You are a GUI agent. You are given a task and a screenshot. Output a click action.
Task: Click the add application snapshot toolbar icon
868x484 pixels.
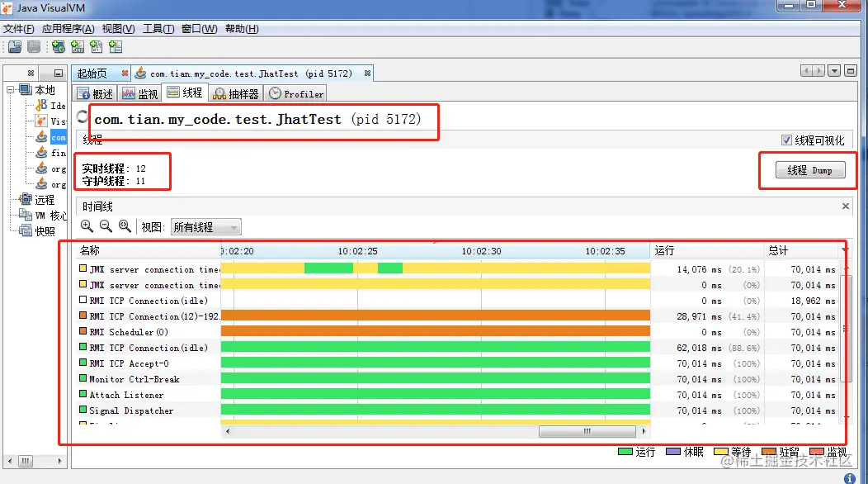116,47
